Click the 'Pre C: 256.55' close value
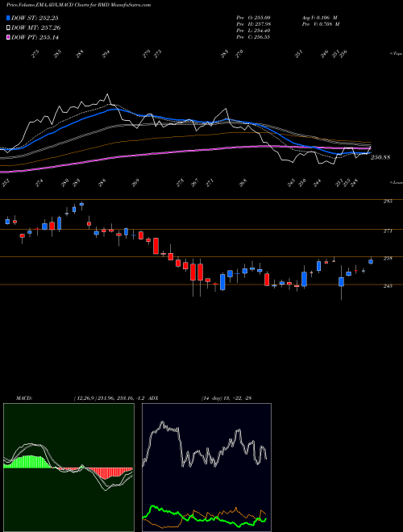This screenshot has width=403, height=532. point(253,37)
